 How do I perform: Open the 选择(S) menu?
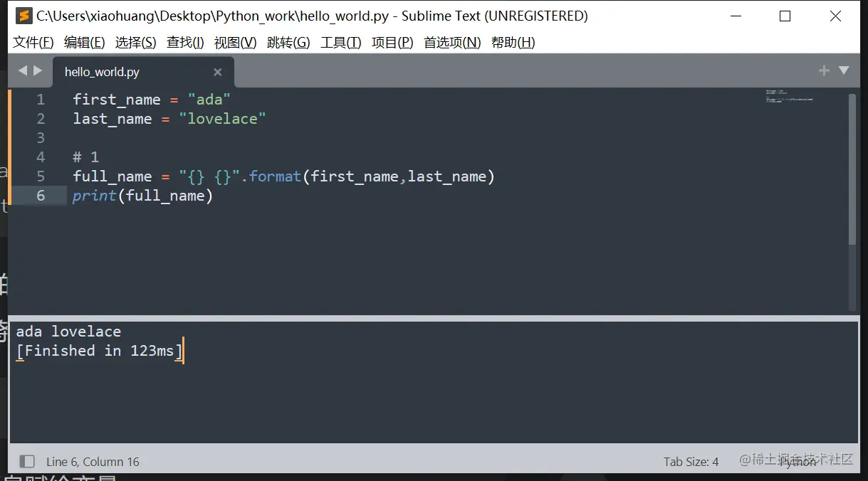pyautogui.click(x=135, y=43)
